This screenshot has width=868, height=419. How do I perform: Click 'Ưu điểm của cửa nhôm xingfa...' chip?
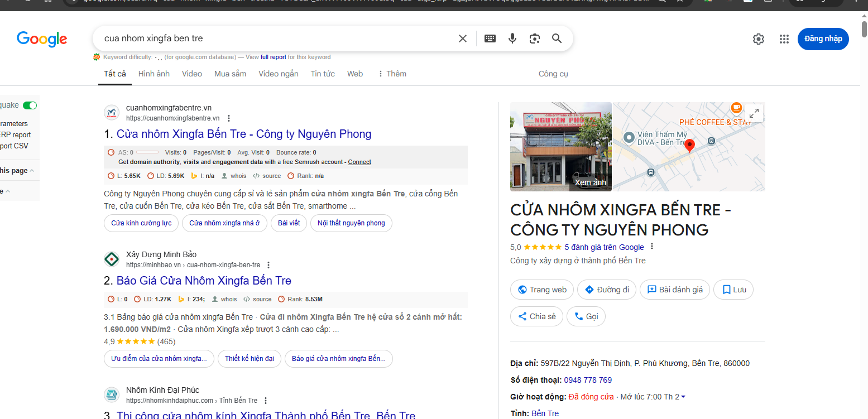pos(159,359)
